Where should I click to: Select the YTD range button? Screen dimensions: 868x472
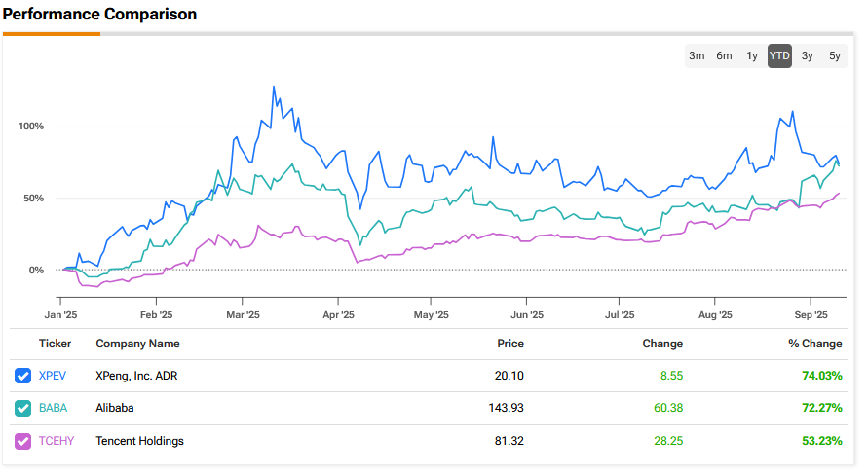[779, 55]
